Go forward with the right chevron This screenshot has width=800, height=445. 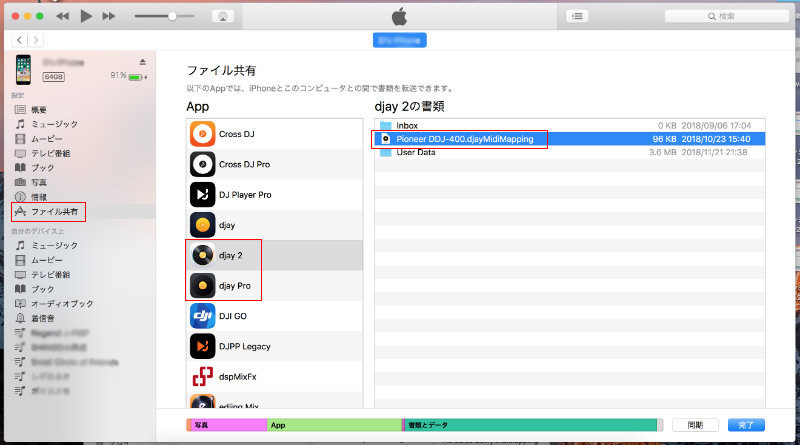point(36,40)
